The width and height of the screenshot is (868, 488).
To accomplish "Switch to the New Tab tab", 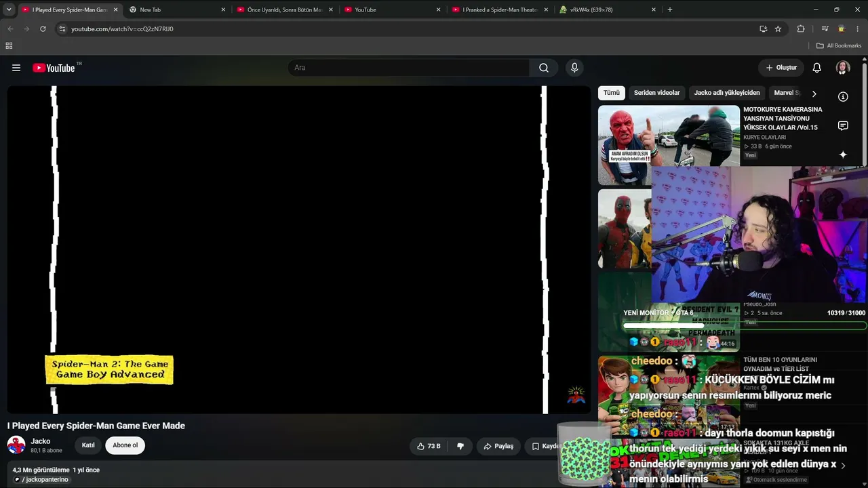I will [176, 9].
